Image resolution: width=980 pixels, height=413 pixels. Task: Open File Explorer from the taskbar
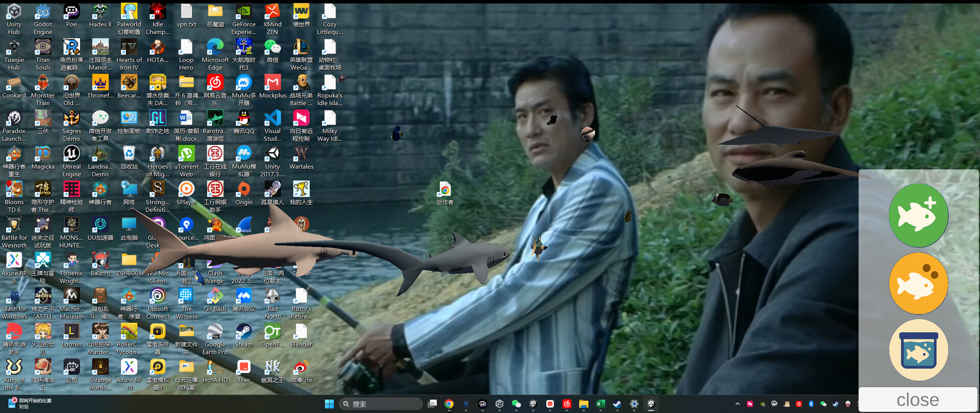tap(583, 404)
